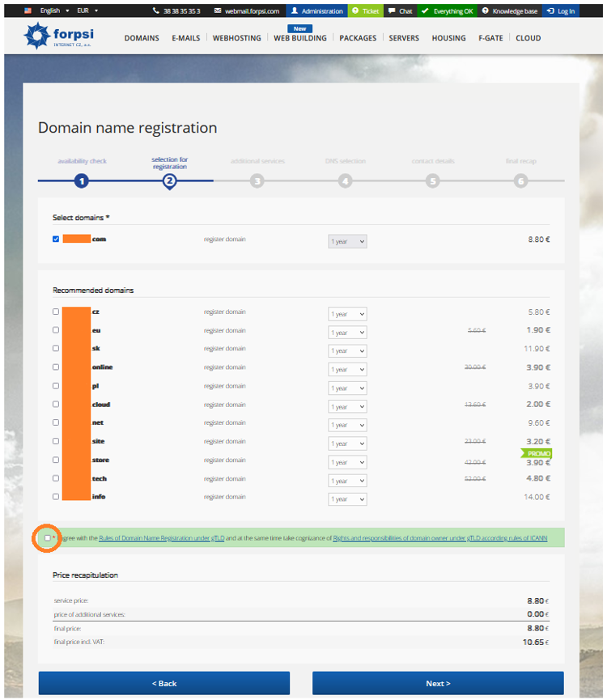Return to step 1 availability check
The width and height of the screenshot is (607, 700).
(81, 181)
